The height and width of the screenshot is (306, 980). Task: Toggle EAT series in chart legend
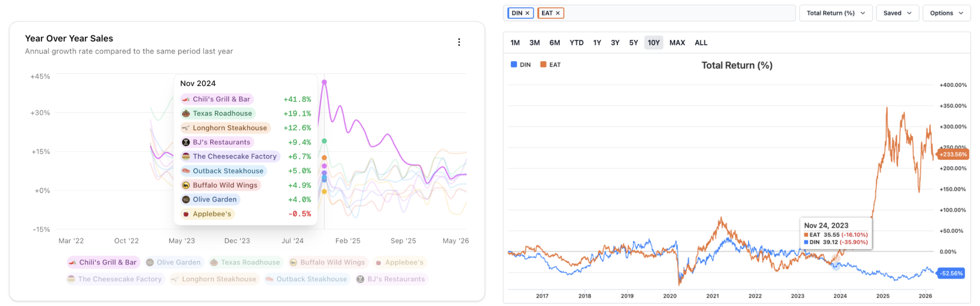point(550,65)
